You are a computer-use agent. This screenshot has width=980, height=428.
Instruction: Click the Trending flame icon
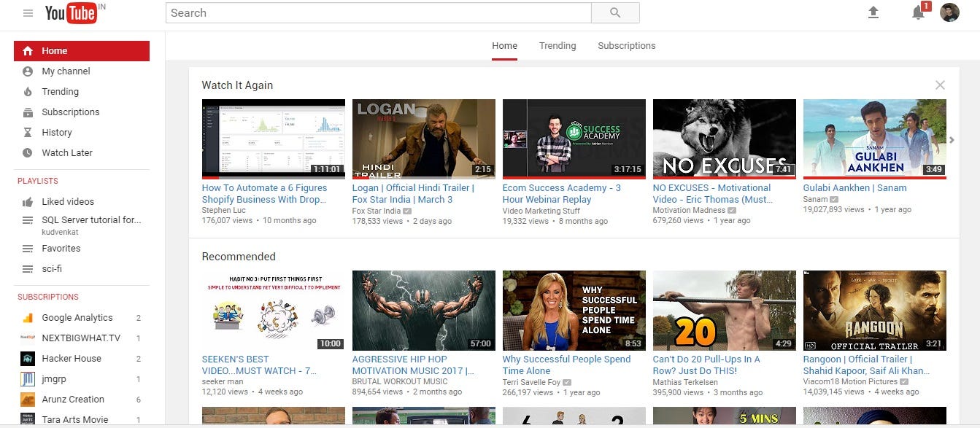pos(28,92)
